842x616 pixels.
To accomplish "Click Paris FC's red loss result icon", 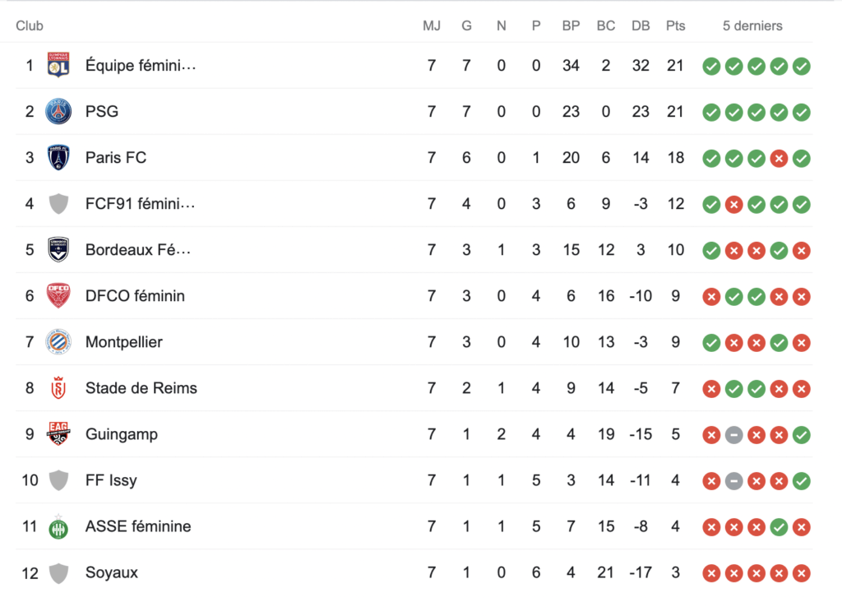I will (779, 158).
